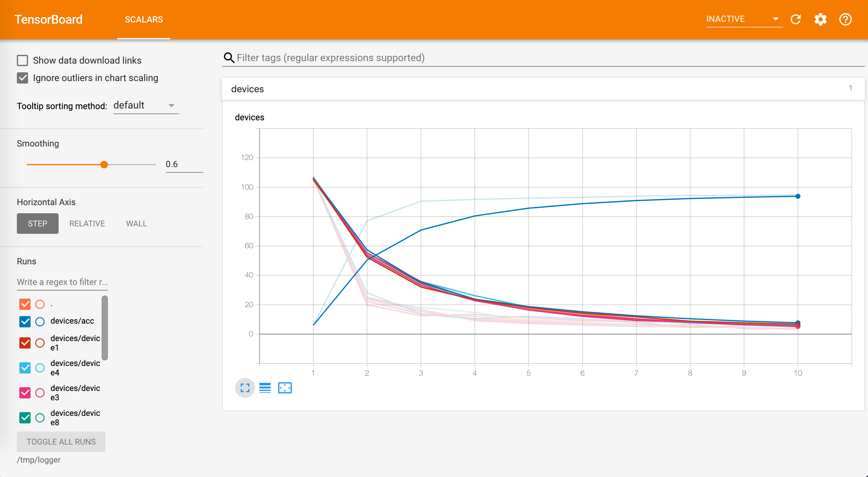Disable Ignore outliers in chart scaling
Image resolution: width=868 pixels, height=477 pixels.
22,78
